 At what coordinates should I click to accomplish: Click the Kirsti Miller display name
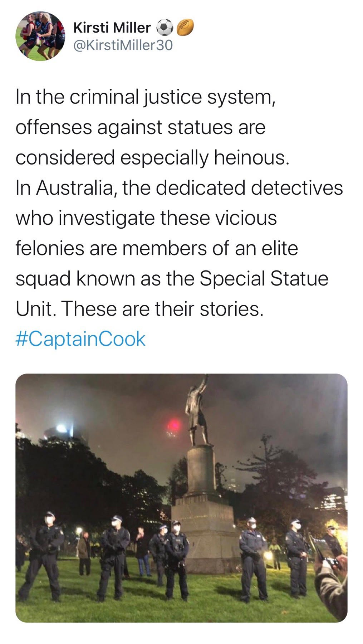tap(112, 28)
